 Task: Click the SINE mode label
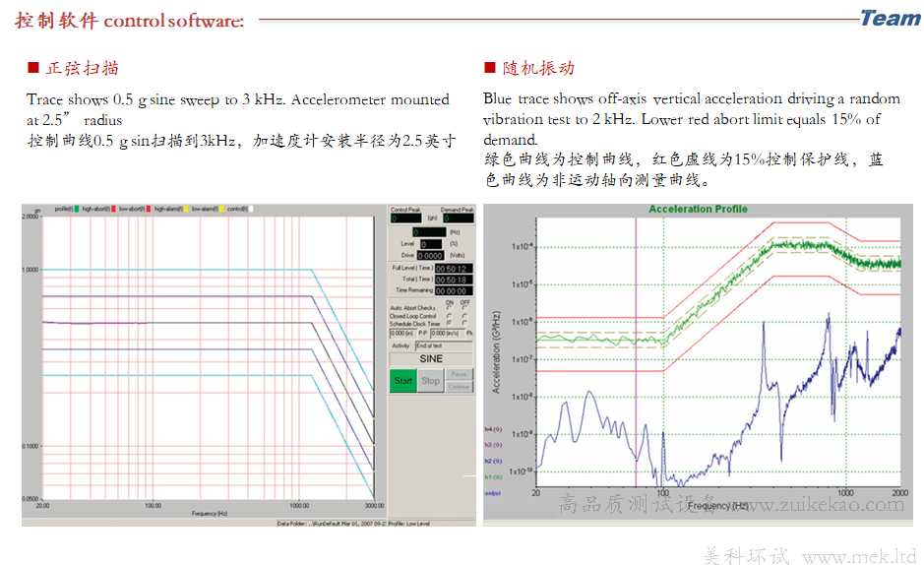[x=431, y=359]
